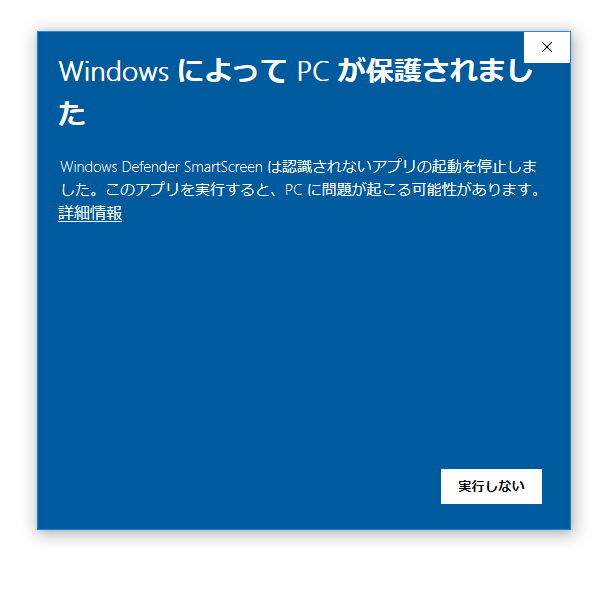Select the X icon at dialog corner

(x=547, y=47)
